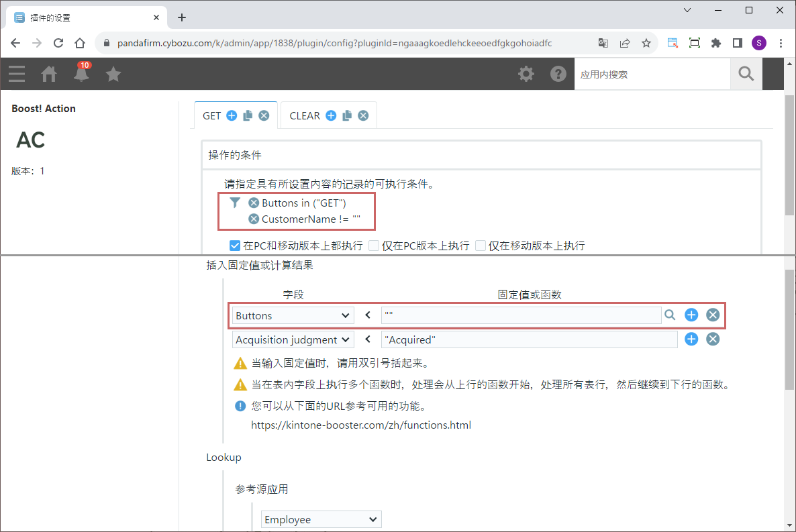Delete the Buttons field row

[x=713, y=315]
